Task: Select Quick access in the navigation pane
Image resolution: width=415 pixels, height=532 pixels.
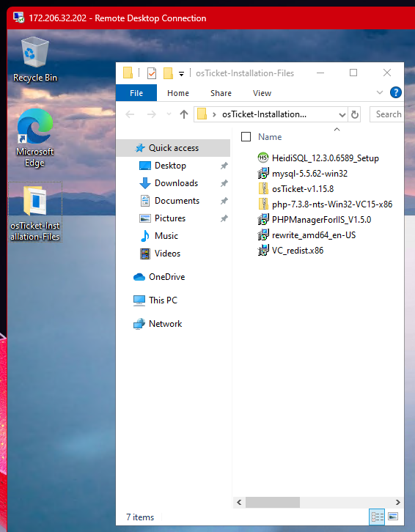Action: pos(173,148)
